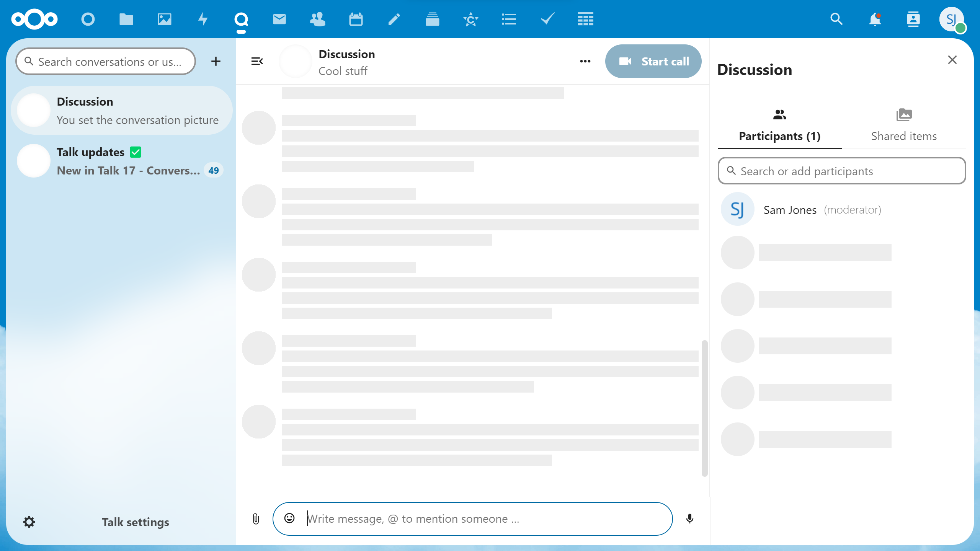
Task: Expand the left sidebar conversations list
Action: [257, 61]
